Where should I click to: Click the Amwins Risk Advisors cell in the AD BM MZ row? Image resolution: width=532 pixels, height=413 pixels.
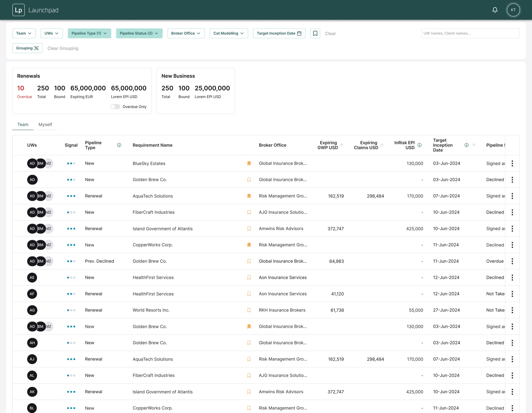(281, 229)
